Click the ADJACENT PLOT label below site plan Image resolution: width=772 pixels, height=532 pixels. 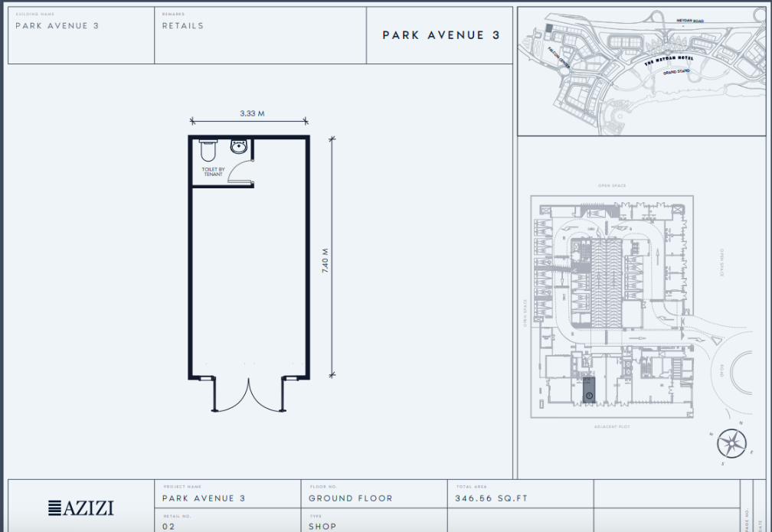click(611, 426)
